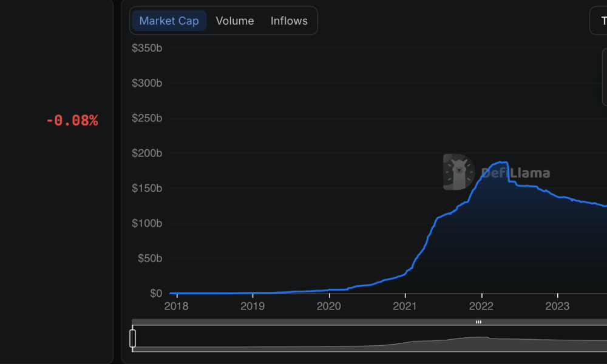Click the 2021 x-axis label

tap(405, 306)
